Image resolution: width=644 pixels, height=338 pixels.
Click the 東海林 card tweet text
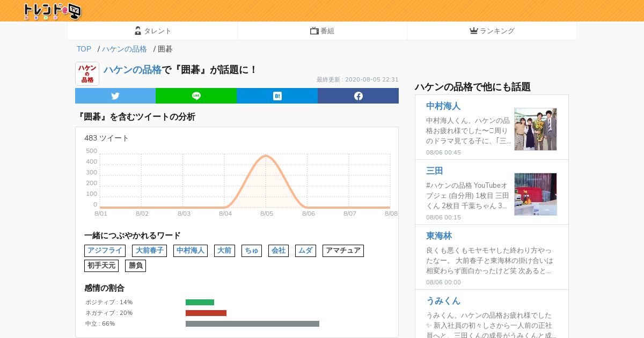[x=489, y=261]
